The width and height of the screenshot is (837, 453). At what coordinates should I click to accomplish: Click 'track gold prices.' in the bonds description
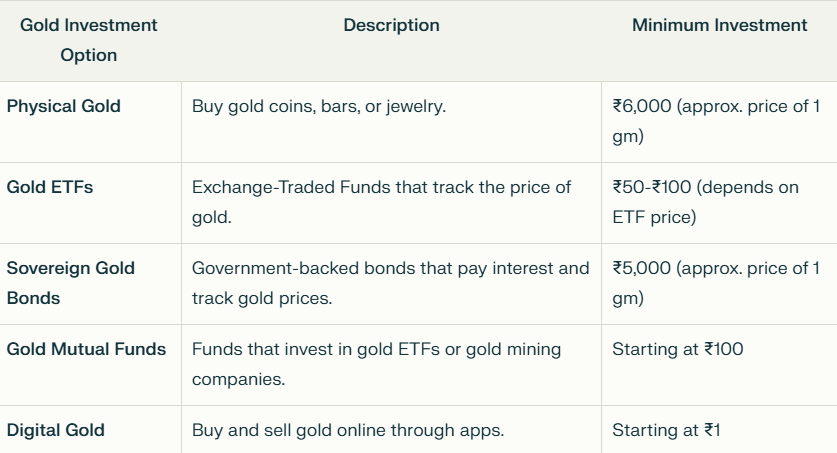[x=262, y=298]
